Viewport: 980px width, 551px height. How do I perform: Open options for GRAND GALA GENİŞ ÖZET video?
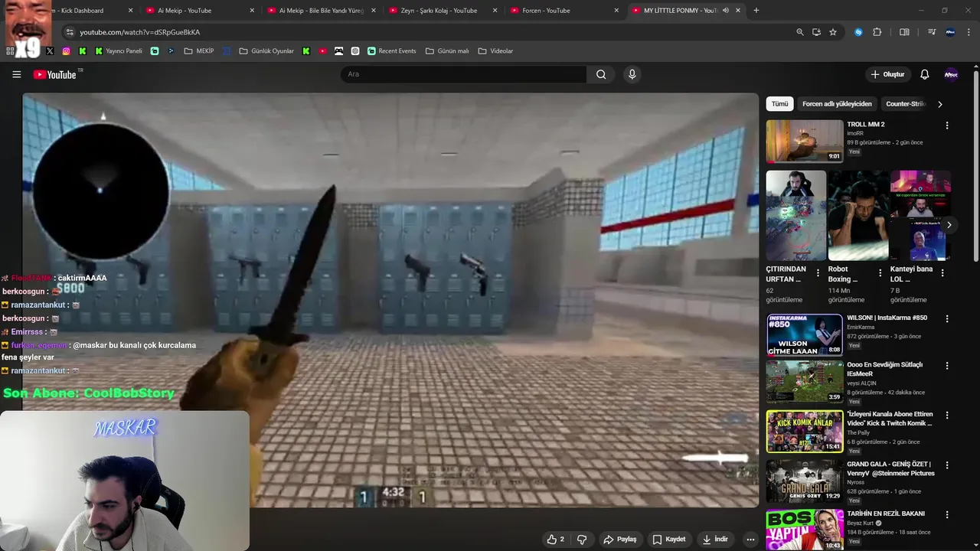click(947, 465)
